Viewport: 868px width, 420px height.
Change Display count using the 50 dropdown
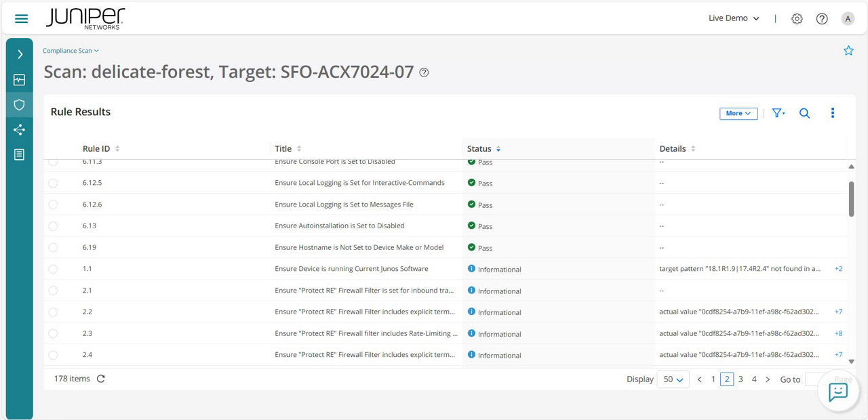coord(672,379)
